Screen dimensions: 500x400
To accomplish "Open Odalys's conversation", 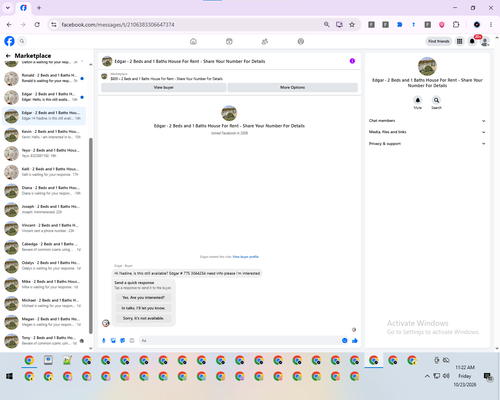I will coord(44,266).
